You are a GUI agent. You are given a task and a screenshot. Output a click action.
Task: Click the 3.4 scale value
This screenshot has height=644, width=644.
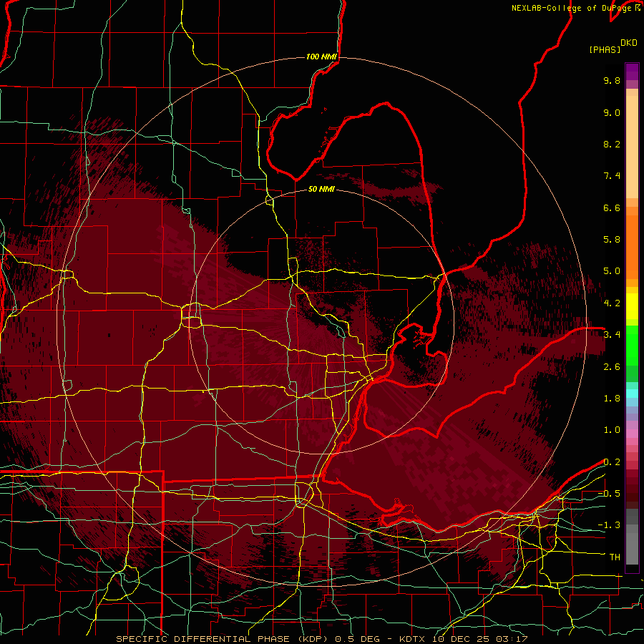point(612,335)
